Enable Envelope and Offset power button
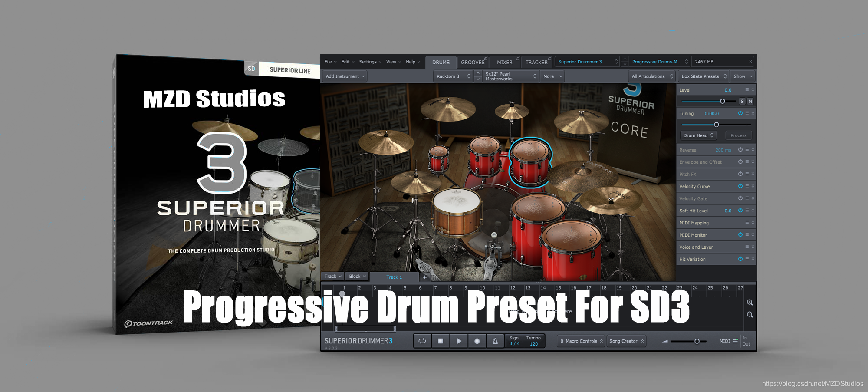The image size is (868, 392). coord(740,162)
